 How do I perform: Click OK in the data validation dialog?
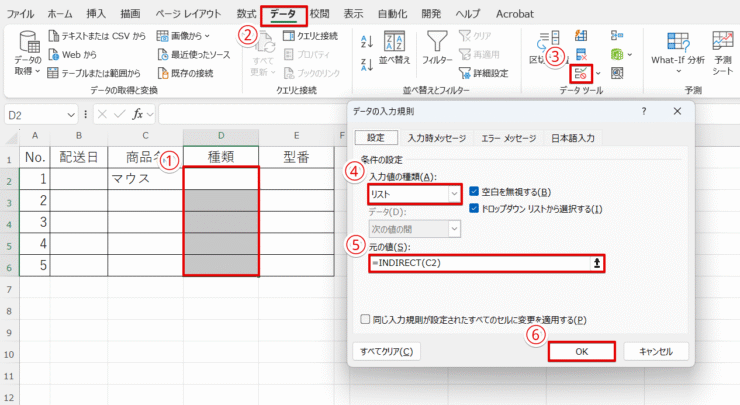(582, 352)
